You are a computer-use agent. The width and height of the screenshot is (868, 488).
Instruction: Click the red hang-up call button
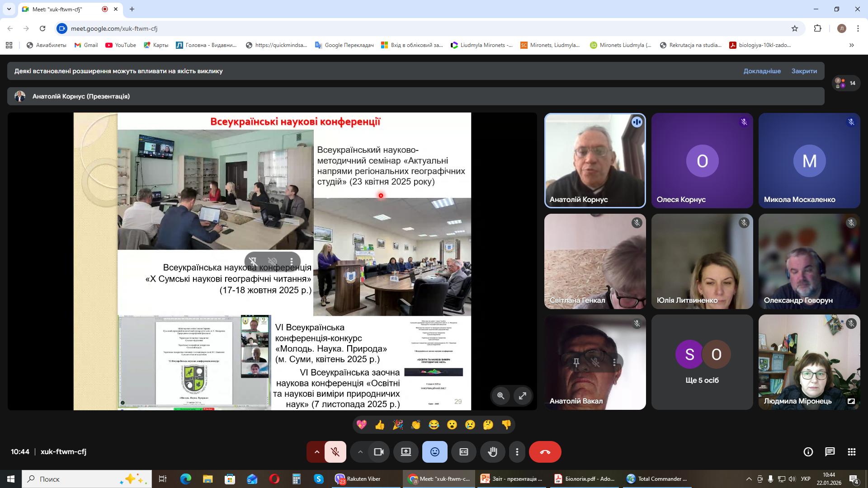(x=545, y=452)
